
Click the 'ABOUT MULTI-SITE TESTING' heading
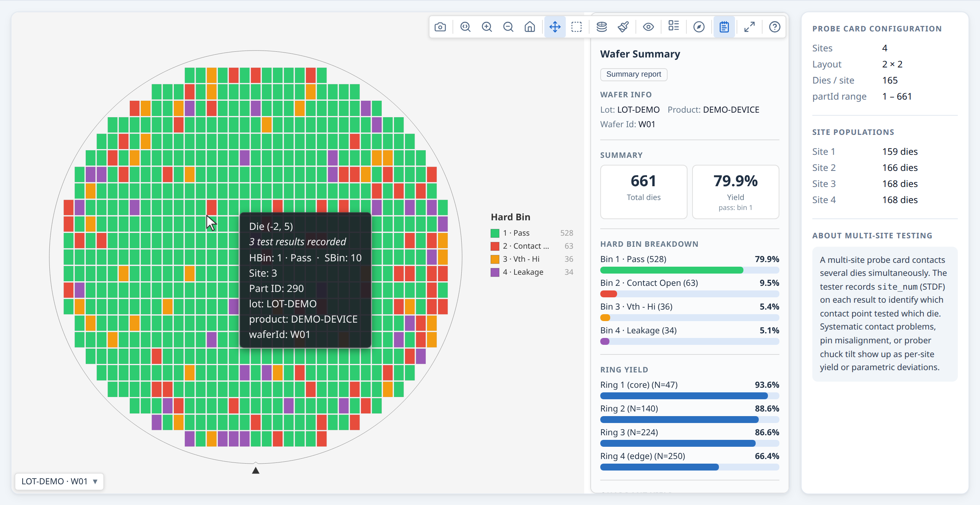(872, 236)
